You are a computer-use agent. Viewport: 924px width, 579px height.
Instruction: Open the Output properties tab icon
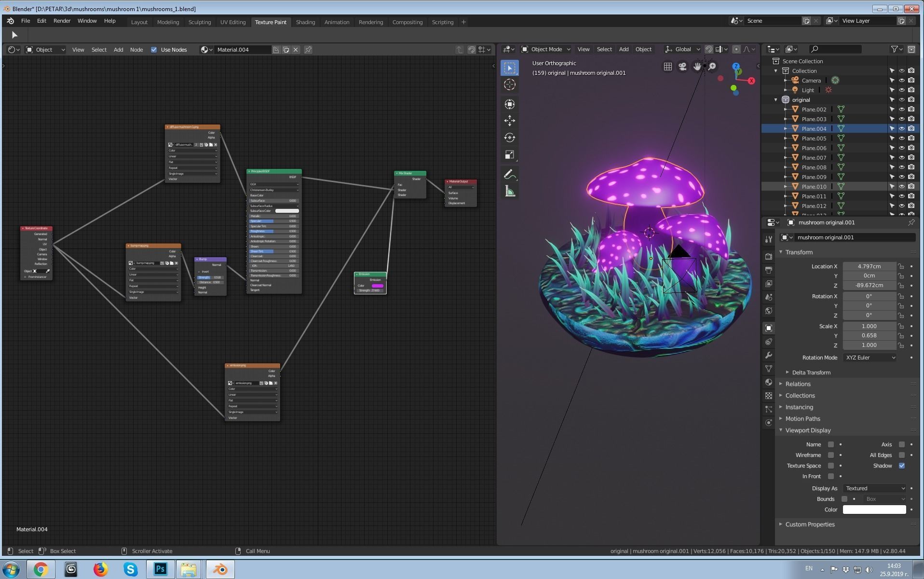[769, 270]
